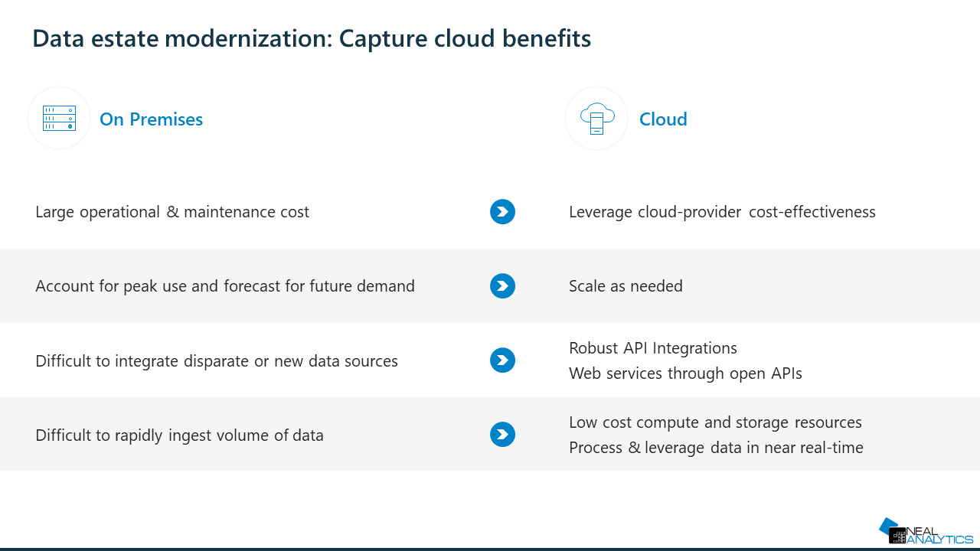980x551 pixels.
Task: Click the arrow icon in the maintenance cost row
Action: 502,212
